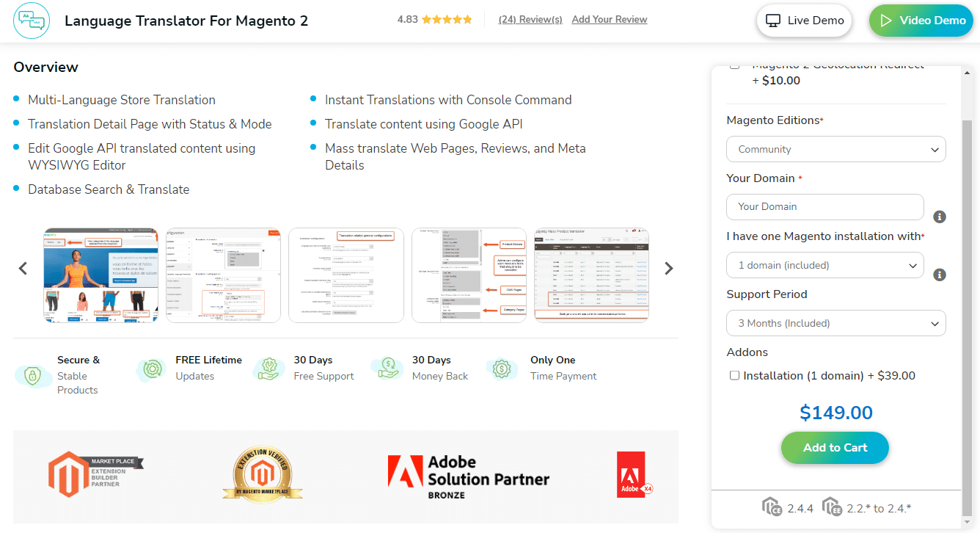The height and width of the screenshot is (533, 980).
Task: Click the monitor icon in Live Demo
Action: (773, 21)
